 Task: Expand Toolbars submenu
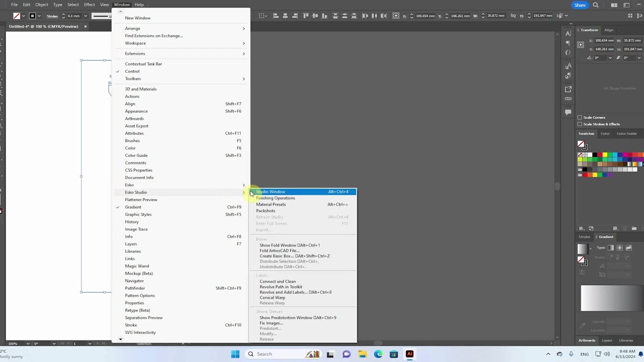pyautogui.click(x=181, y=79)
